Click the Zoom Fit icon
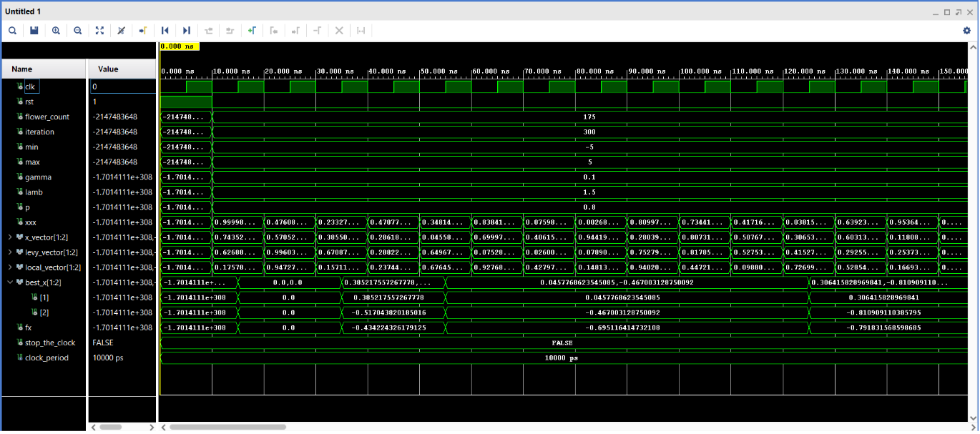 coord(99,31)
